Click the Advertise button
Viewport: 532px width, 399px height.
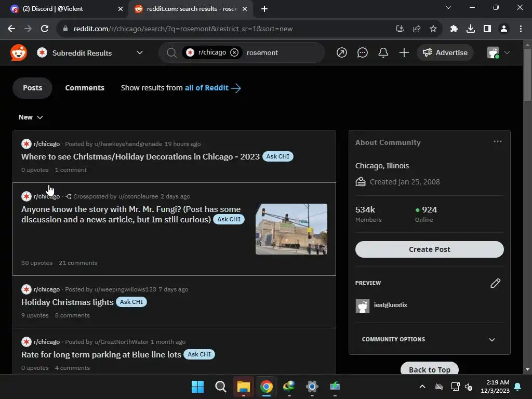click(445, 52)
